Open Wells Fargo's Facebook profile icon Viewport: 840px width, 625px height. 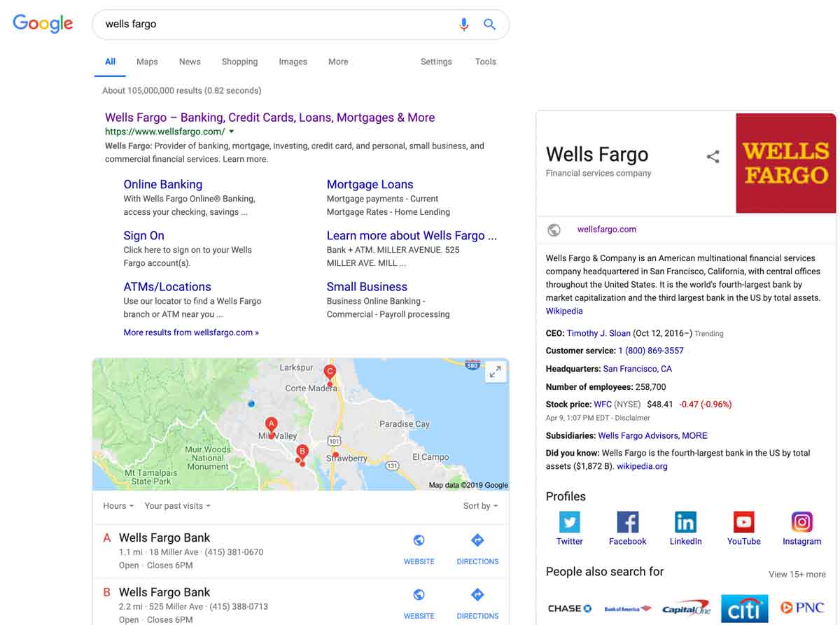[627, 521]
